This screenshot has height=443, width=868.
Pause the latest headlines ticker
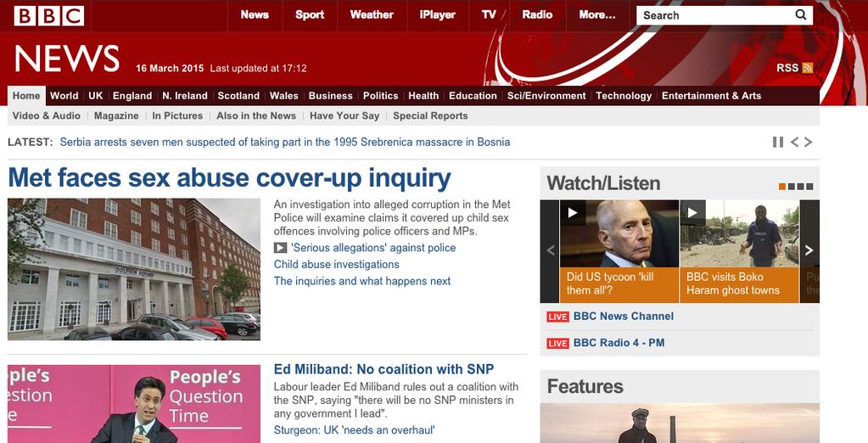[778, 143]
